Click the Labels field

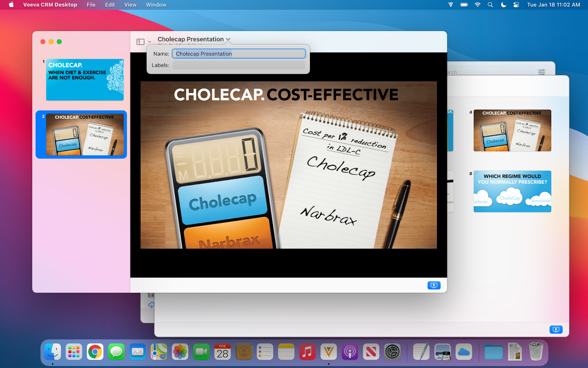(239, 65)
